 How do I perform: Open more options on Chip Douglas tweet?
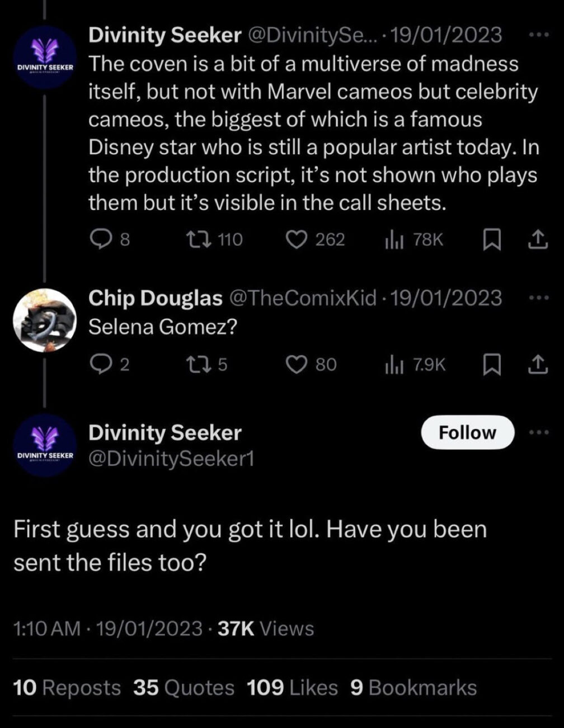(539, 298)
